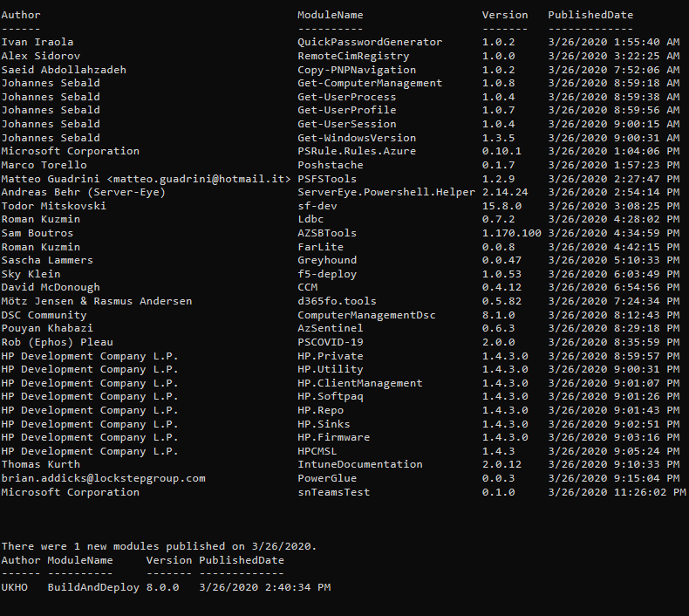Click version 1.3.5 value

498,138
